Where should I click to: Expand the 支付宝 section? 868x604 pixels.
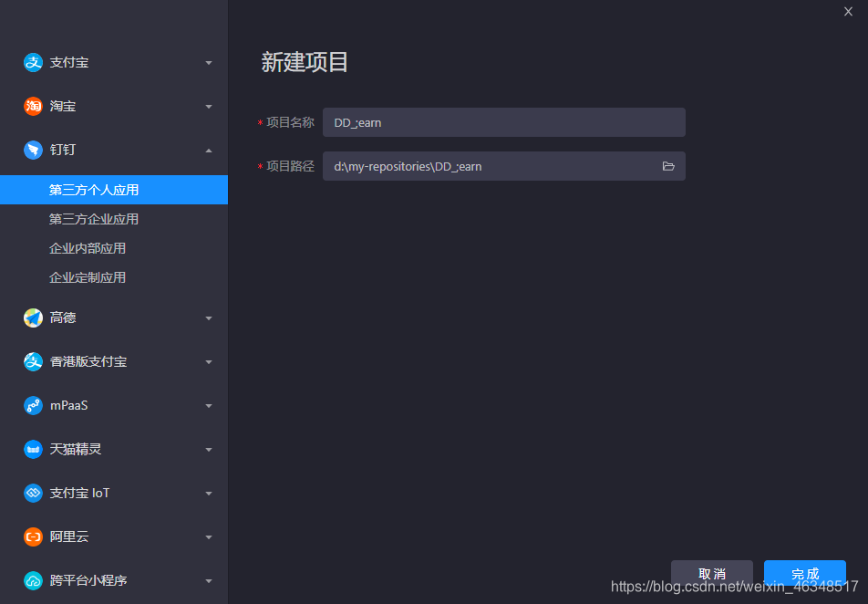(x=209, y=62)
